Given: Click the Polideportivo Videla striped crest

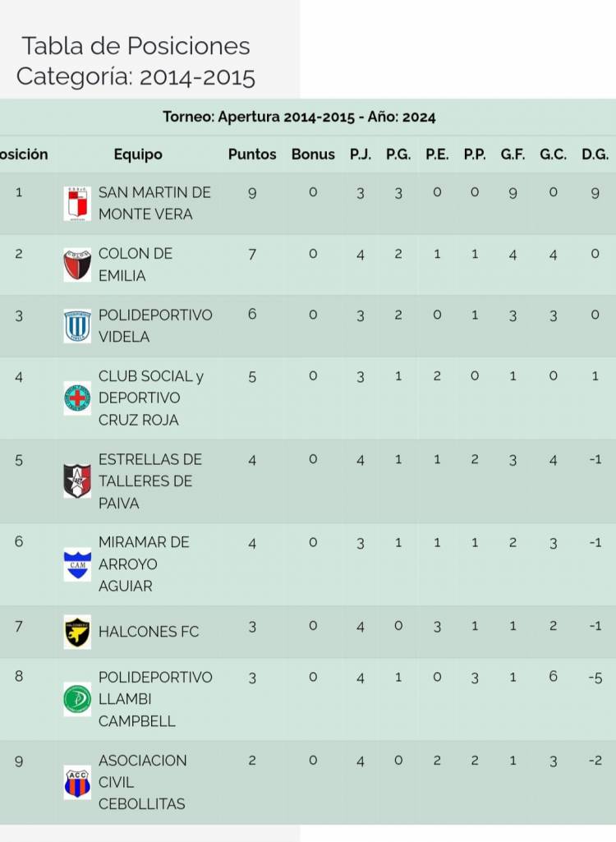Looking at the screenshot, I should 77,326.
